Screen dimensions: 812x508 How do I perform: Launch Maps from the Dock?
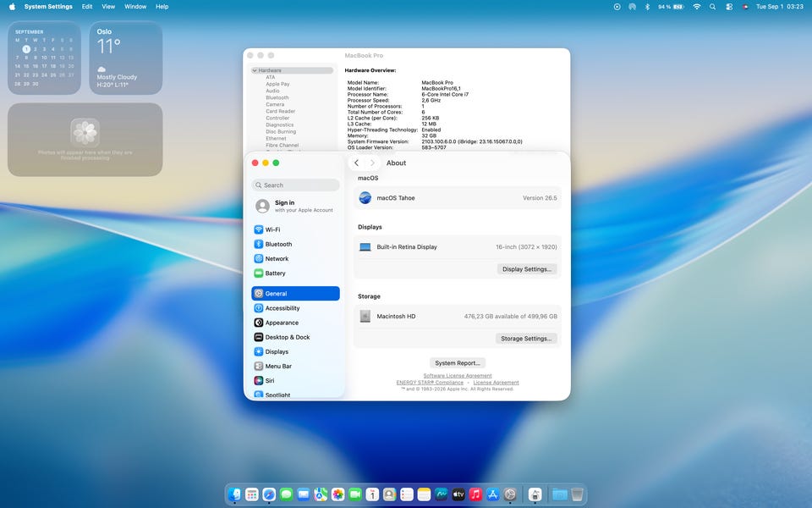click(x=321, y=494)
